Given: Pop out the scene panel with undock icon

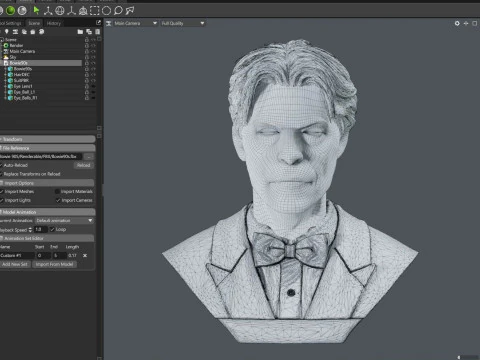Looking at the screenshot, I should coord(98,23).
